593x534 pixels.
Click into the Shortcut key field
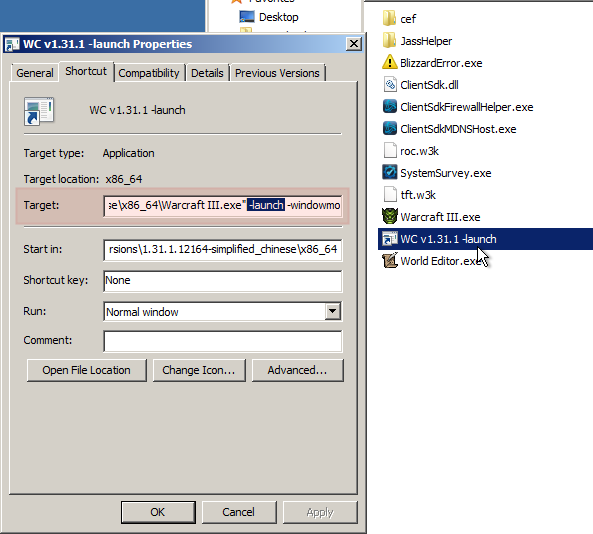[x=223, y=281]
